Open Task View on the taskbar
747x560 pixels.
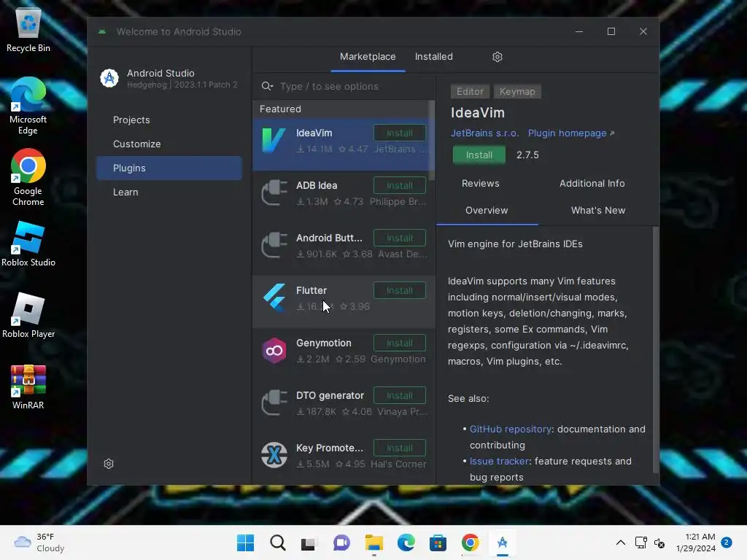[309, 542]
